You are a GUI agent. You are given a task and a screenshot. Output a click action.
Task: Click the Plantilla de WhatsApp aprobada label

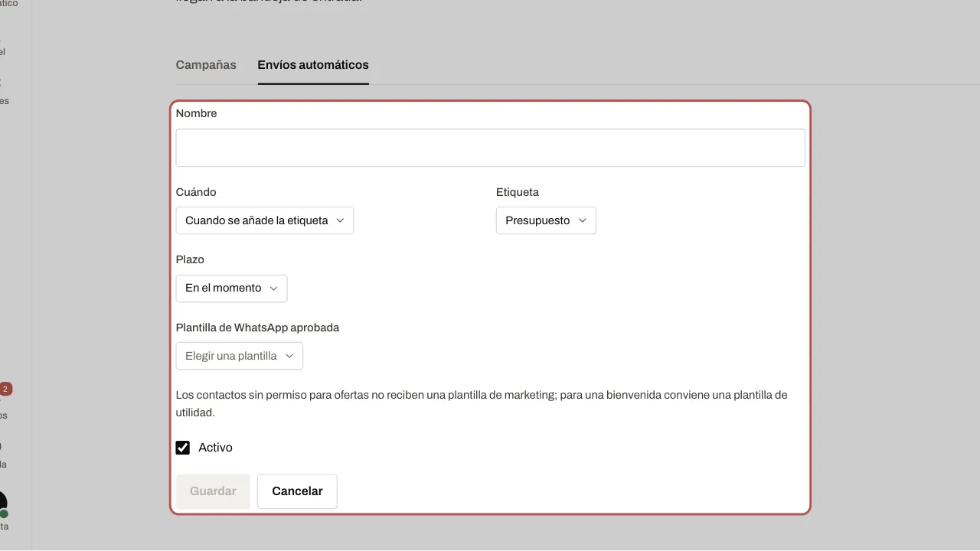pos(257,328)
